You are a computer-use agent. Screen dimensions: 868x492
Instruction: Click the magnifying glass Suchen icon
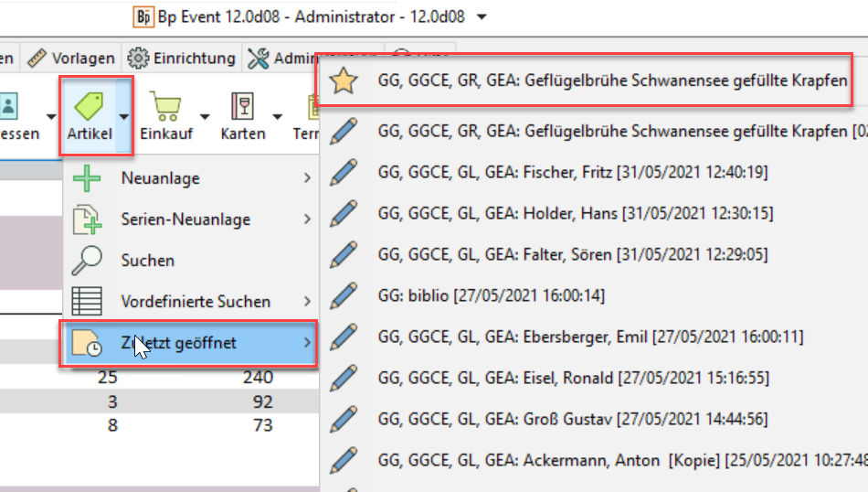[x=87, y=261]
